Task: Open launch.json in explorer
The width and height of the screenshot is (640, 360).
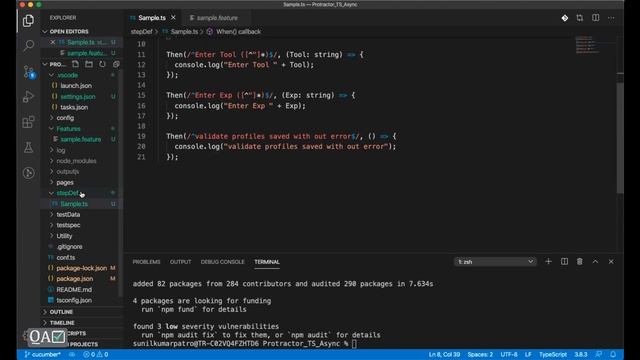Action: 76,86
